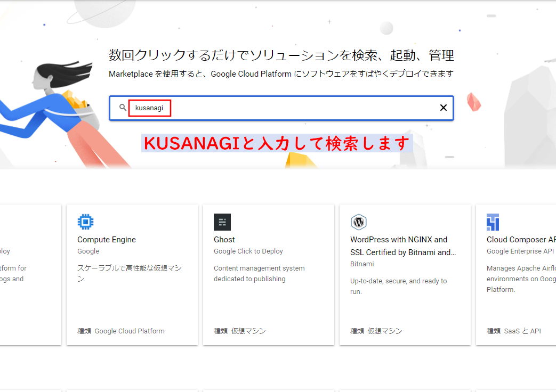Click the Manages Apache Airflow description
This screenshot has width=556, height=392.
point(521,279)
